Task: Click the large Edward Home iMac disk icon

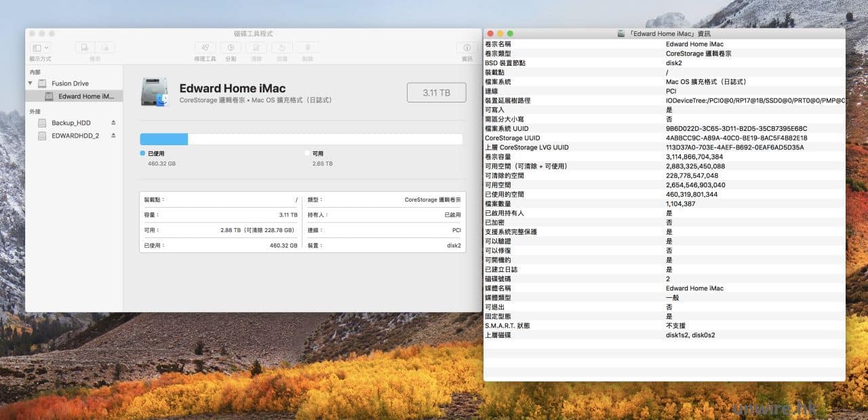Action: (x=155, y=93)
